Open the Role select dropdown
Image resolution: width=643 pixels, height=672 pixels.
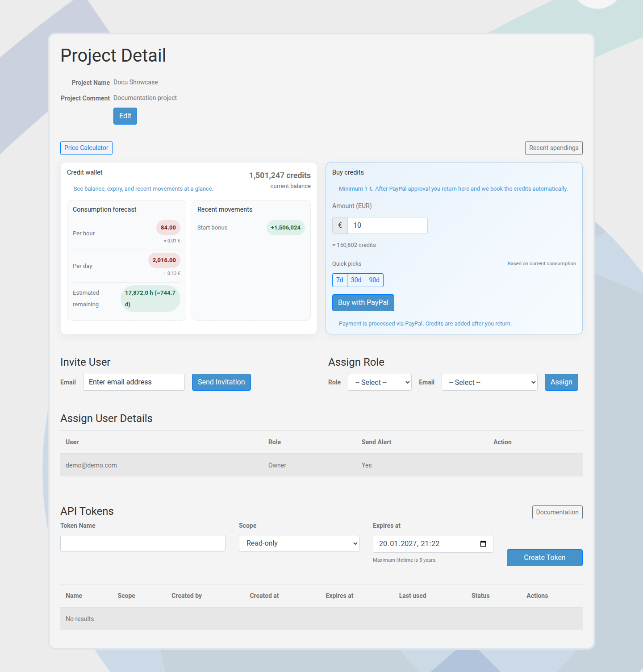pos(380,382)
